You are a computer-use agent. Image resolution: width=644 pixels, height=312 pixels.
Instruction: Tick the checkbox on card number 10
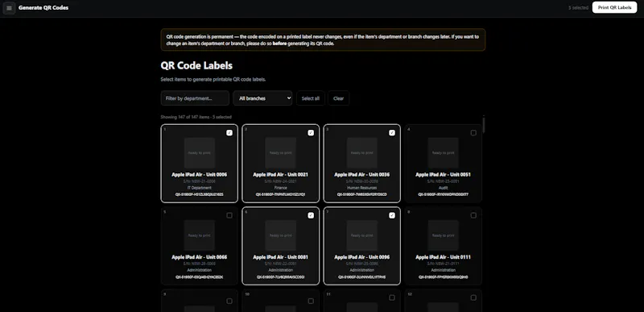(x=311, y=301)
